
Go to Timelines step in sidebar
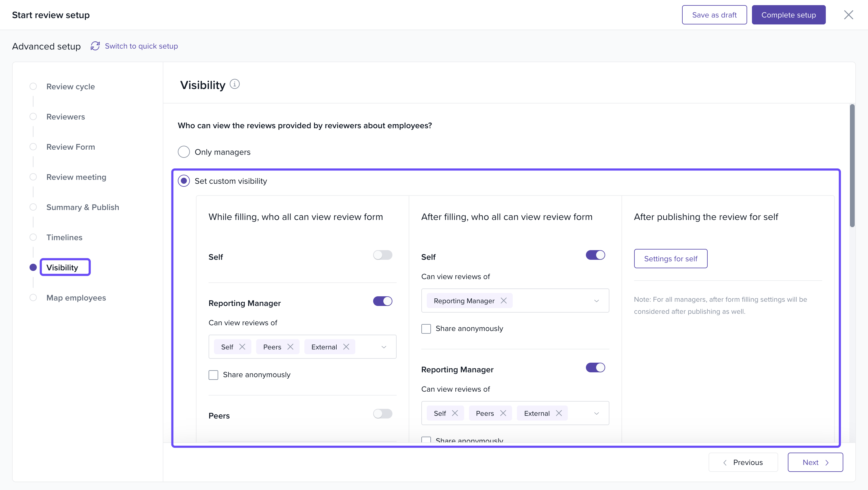(x=64, y=237)
